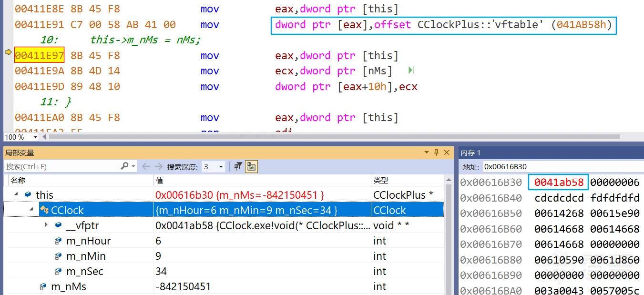Click the m_nMs member icon
644x295 pixels.
[43, 286]
